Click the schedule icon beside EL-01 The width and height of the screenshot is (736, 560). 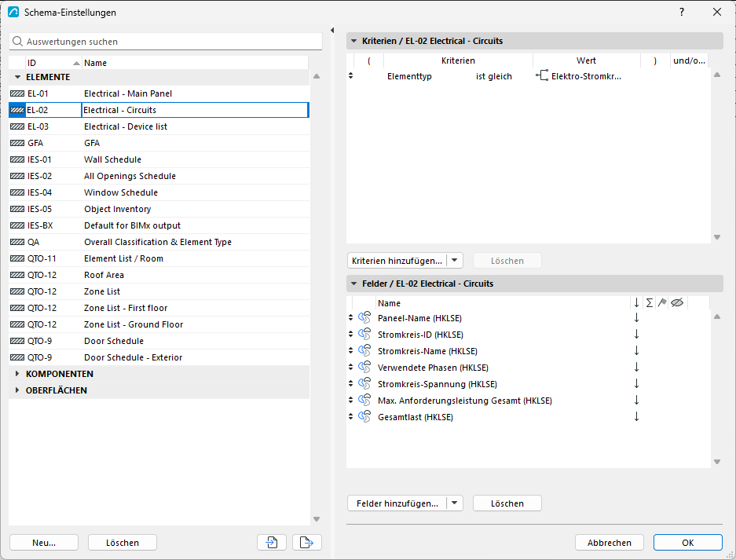click(x=17, y=94)
